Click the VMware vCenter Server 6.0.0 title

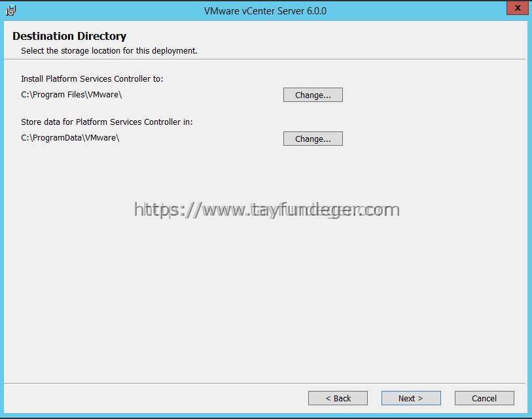click(x=265, y=11)
